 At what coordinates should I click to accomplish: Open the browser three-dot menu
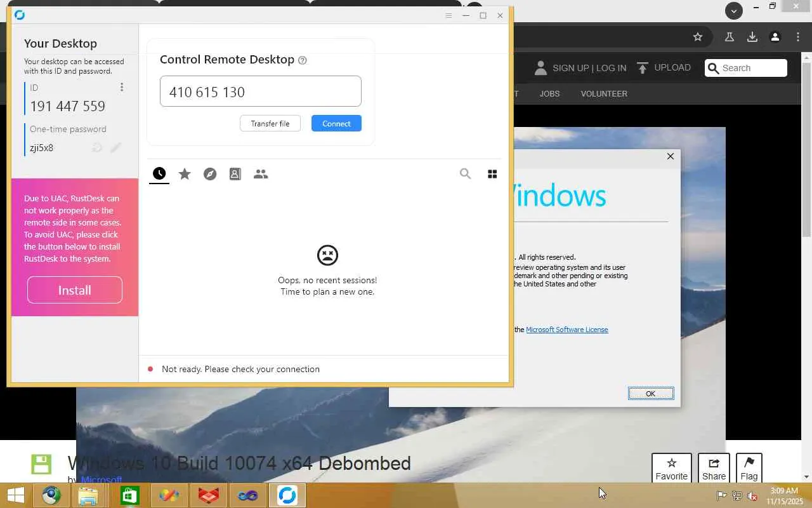[x=798, y=37]
